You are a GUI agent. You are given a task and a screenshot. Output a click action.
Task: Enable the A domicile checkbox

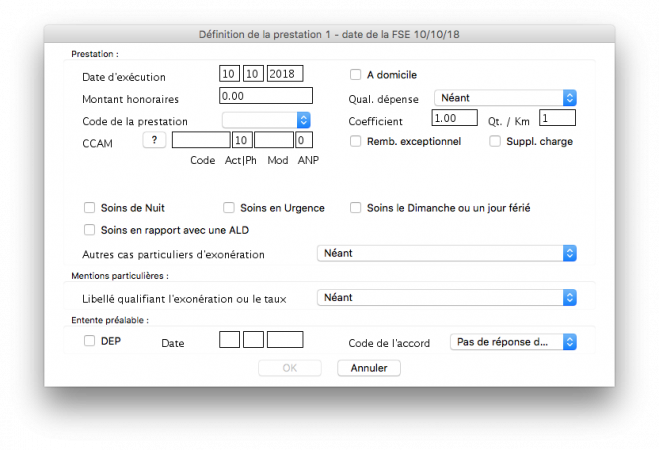[356, 75]
